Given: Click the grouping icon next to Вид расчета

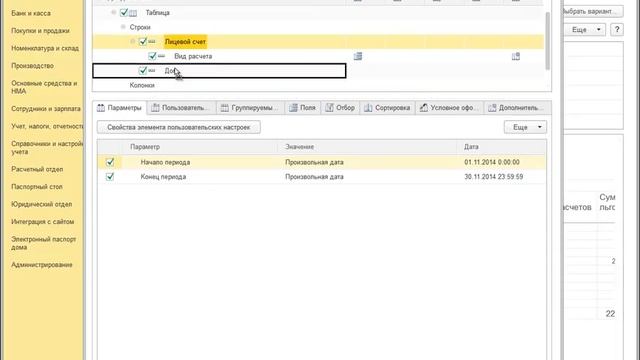Looking at the screenshot, I should 162,56.
